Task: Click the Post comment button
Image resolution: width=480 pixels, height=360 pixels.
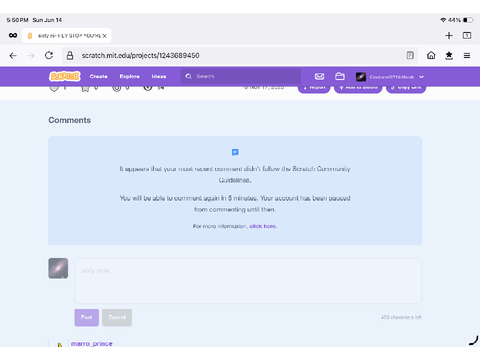Action: [87, 317]
